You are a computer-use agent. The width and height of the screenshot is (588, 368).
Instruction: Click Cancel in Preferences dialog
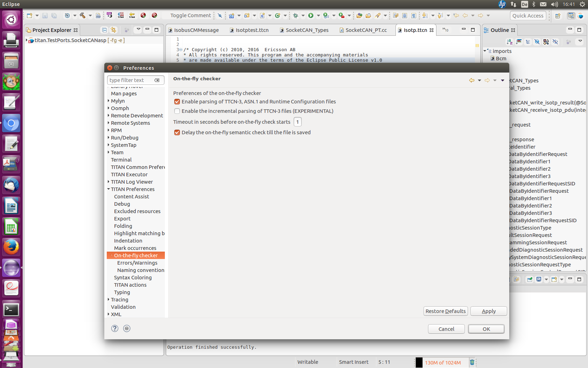[x=446, y=329]
